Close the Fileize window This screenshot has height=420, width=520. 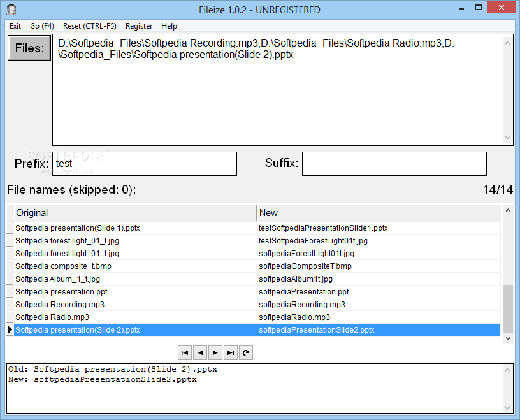click(501, 7)
